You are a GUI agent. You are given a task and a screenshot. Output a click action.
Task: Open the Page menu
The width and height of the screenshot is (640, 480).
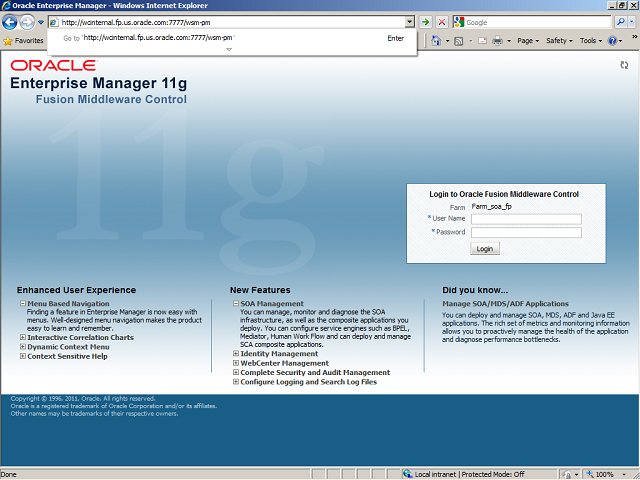(528, 40)
